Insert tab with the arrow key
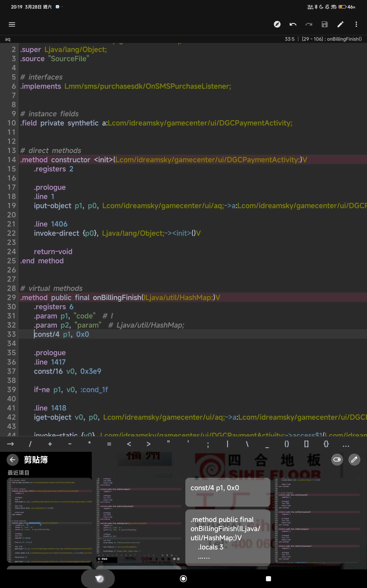367x588 pixels. (x=11, y=444)
